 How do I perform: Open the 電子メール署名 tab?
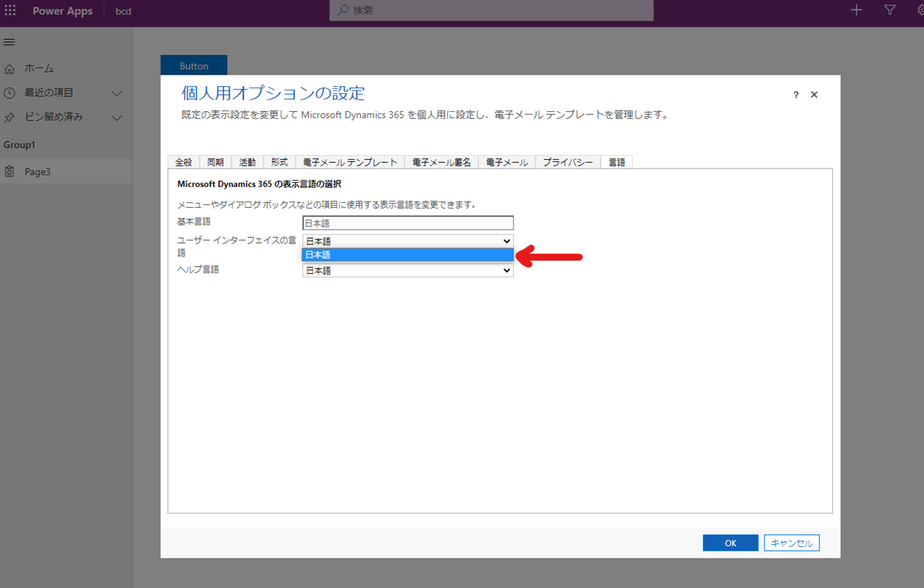[x=442, y=162]
